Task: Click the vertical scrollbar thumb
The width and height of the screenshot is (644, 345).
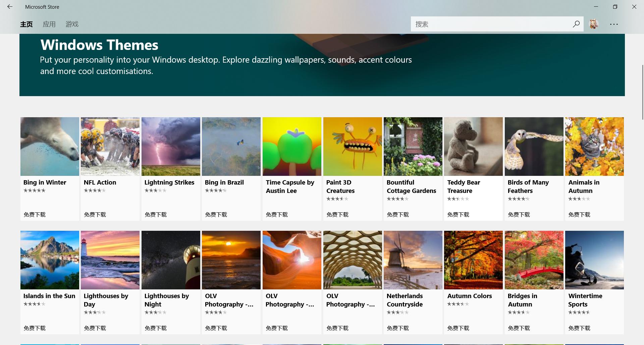Action: pos(642,92)
